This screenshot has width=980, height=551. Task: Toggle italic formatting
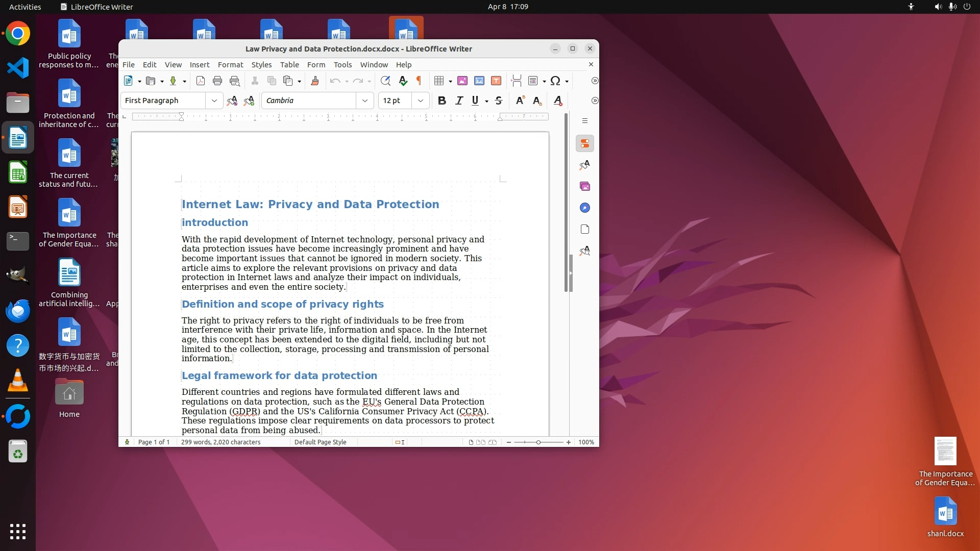pyautogui.click(x=459, y=101)
